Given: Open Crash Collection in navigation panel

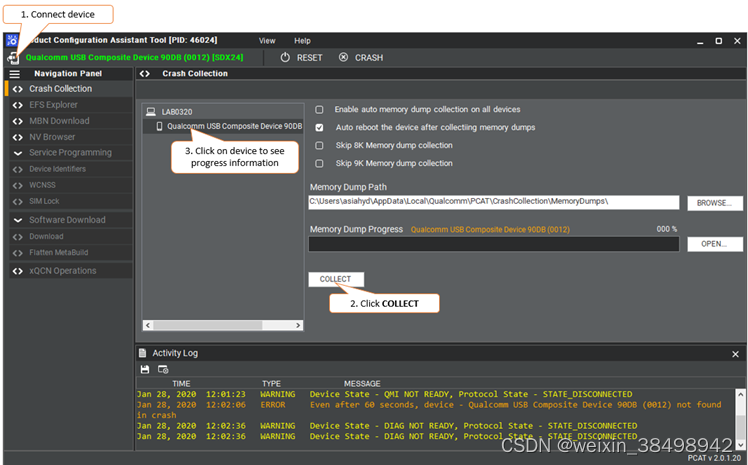Looking at the screenshot, I should [69, 89].
